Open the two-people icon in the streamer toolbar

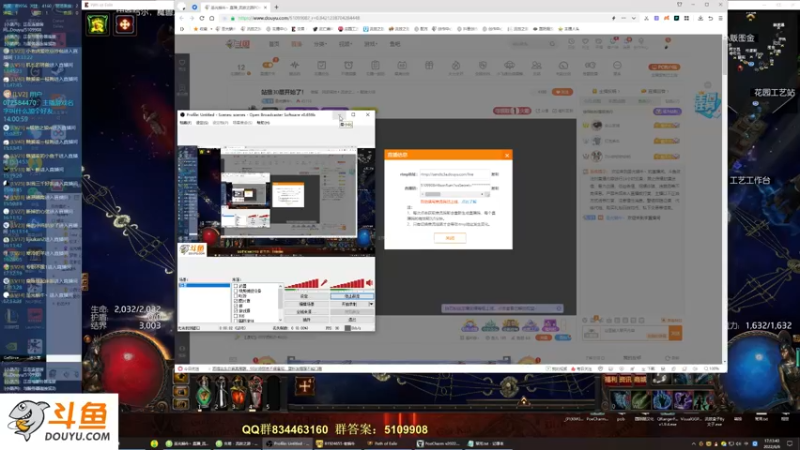(536, 65)
